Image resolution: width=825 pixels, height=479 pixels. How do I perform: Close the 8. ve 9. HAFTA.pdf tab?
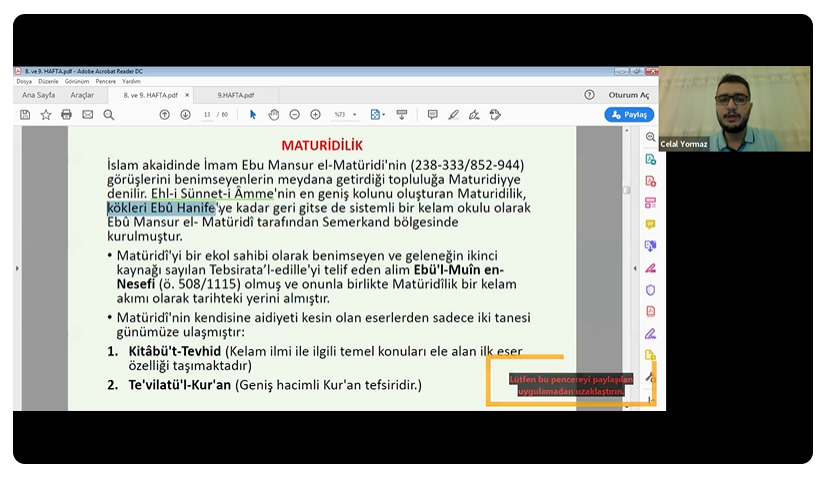click(187, 95)
